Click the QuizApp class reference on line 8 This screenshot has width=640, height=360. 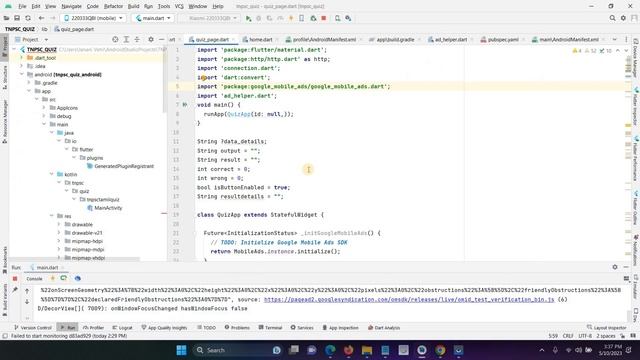[238, 114]
